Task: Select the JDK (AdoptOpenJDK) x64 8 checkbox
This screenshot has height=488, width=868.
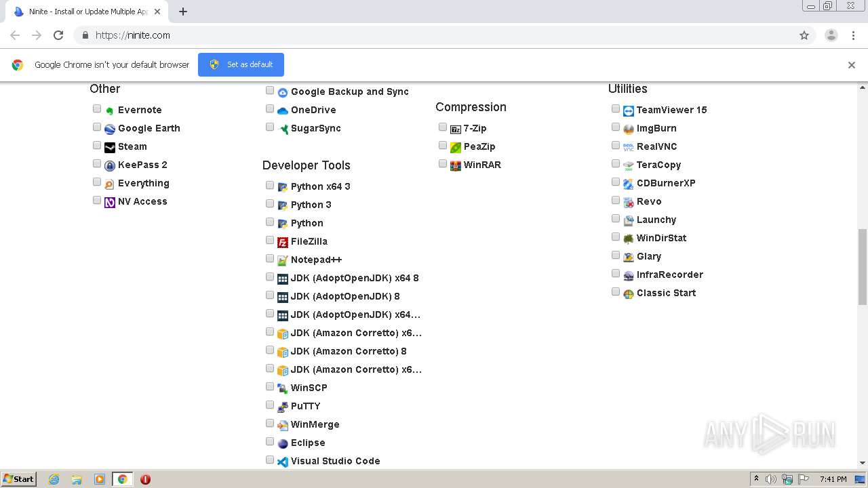Action: 270,277
